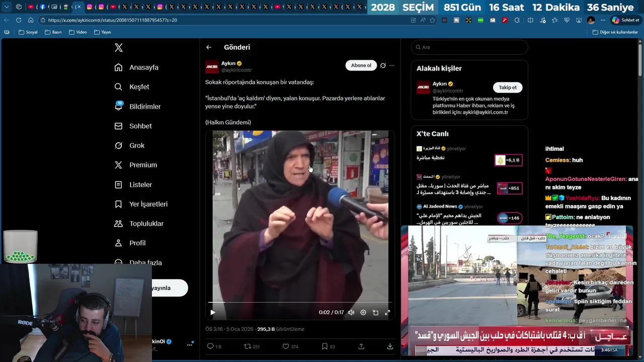Repost the post showing 251
This screenshot has height=362, width=644.
click(x=252, y=346)
